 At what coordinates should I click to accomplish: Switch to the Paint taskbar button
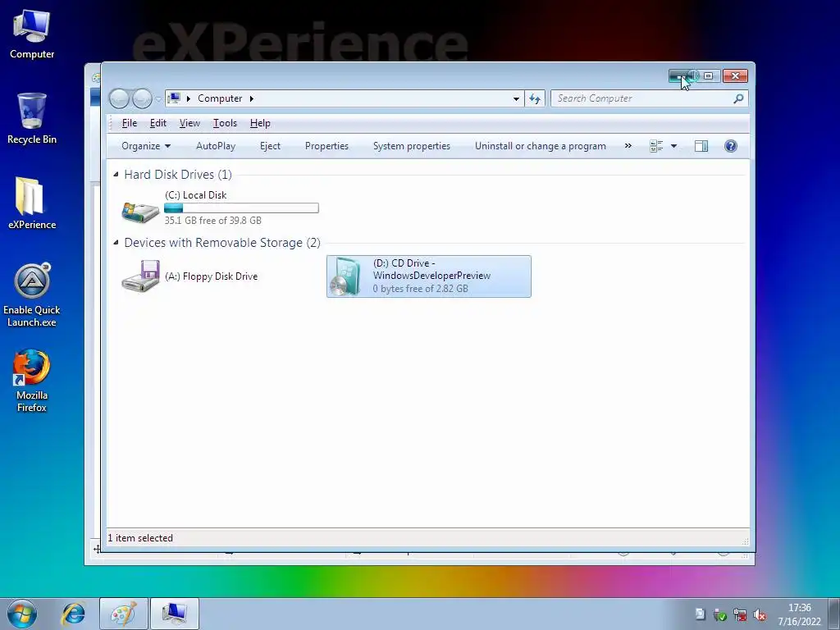coord(124,614)
